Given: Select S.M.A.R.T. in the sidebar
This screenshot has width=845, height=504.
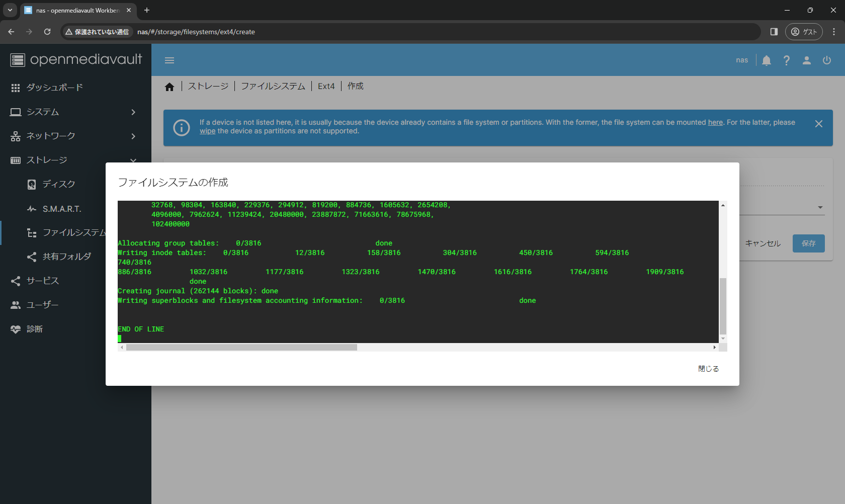Looking at the screenshot, I should coord(61,209).
